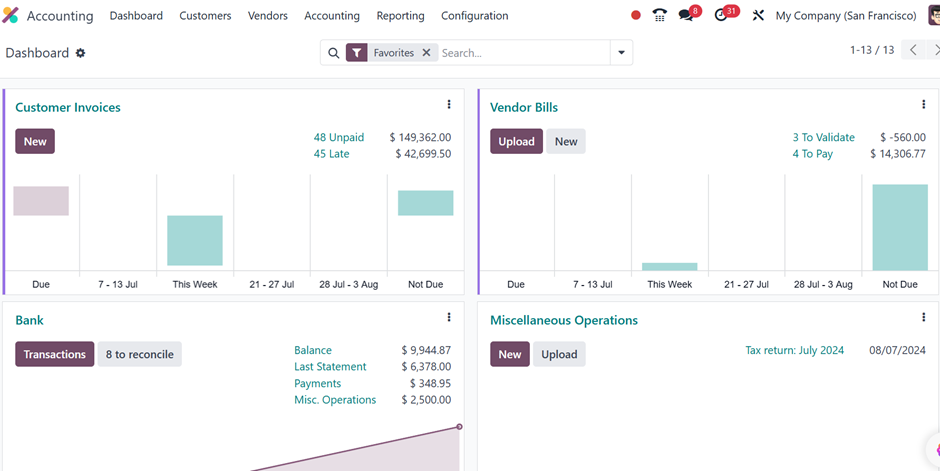This screenshot has height=471, width=940.
Task: Open the debug tools wrench icon
Action: 758,16
